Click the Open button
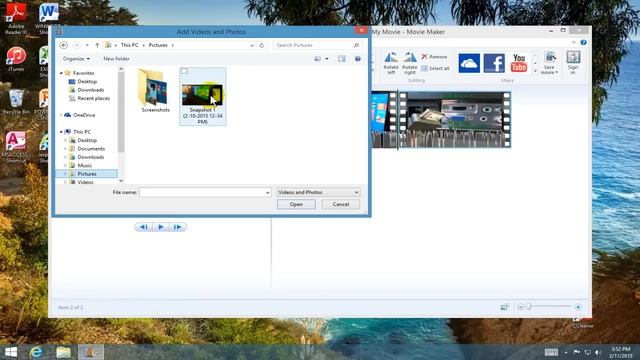This screenshot has width=640, height=360. point(296,204)
